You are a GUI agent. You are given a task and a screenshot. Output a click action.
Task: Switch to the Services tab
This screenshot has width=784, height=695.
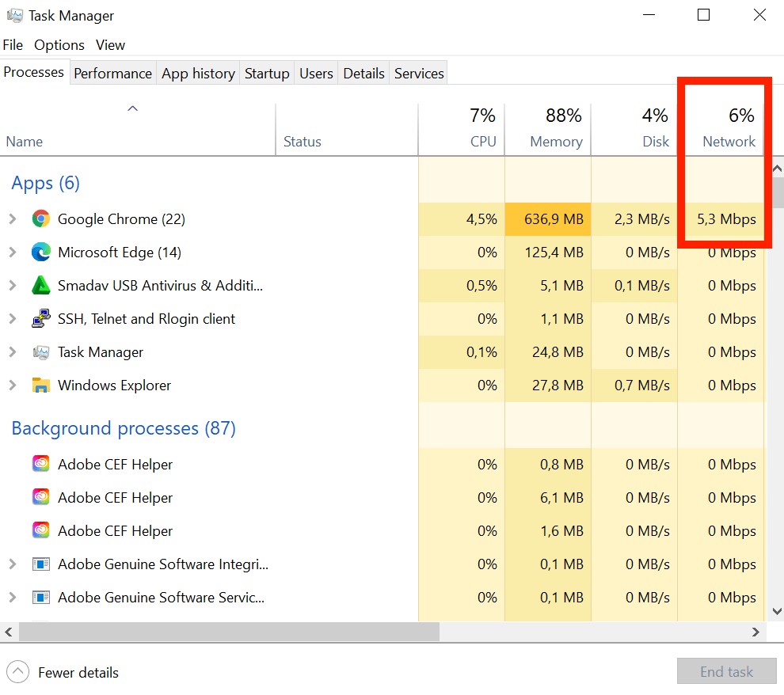(419, 74)
